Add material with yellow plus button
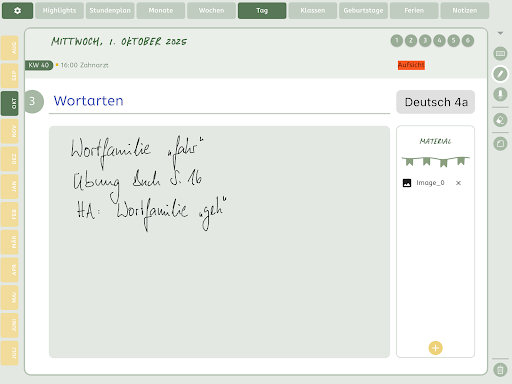 (435, 348)
